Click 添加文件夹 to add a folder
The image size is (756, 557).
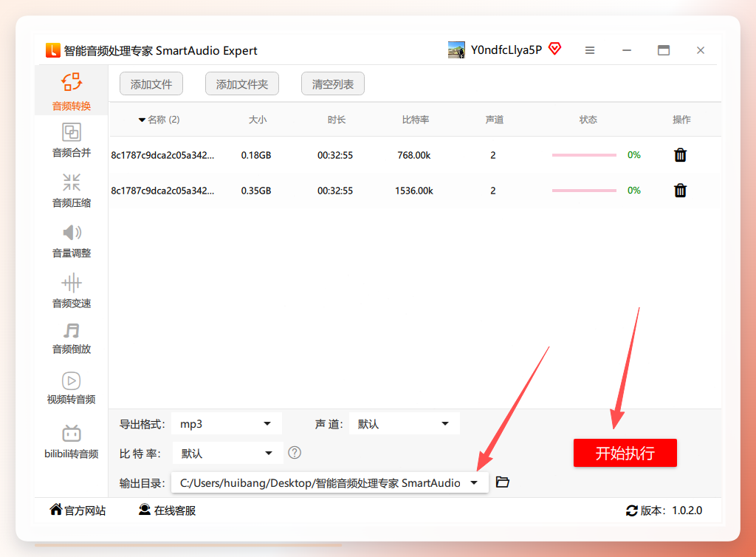click(242, 84)
